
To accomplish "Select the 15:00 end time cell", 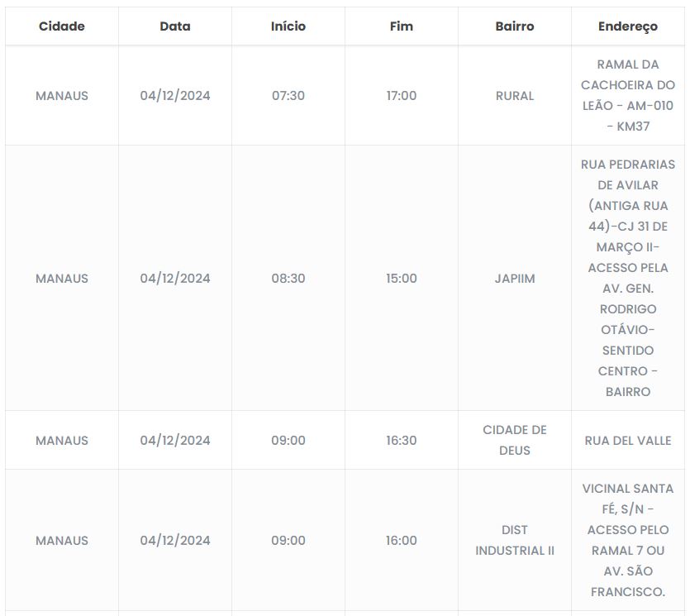I will click(x=402, y=279).
